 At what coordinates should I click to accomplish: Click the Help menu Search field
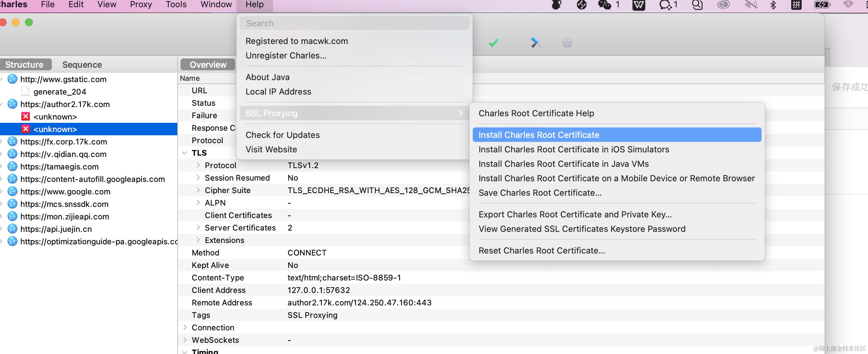[x=354, y=23]
